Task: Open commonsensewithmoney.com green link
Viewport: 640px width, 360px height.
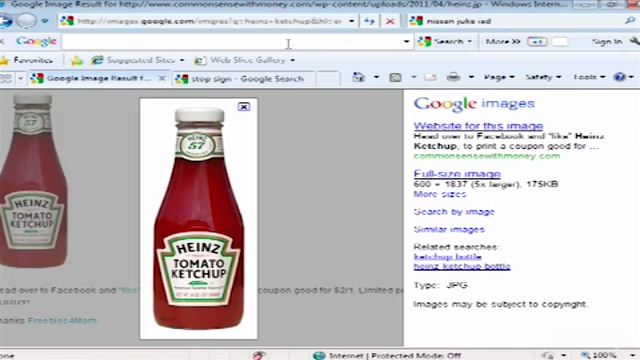Action: pyautogui.click(x=487, y=156)
